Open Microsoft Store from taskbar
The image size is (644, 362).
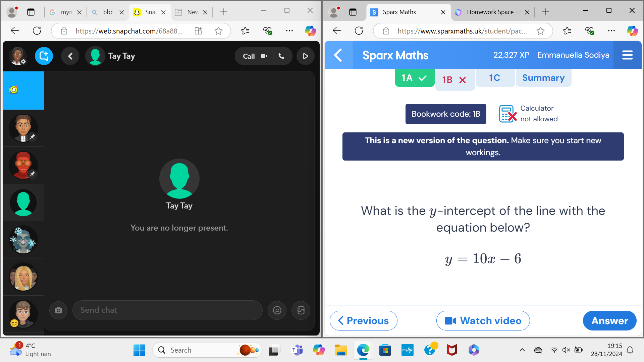(x=385, y=350)
